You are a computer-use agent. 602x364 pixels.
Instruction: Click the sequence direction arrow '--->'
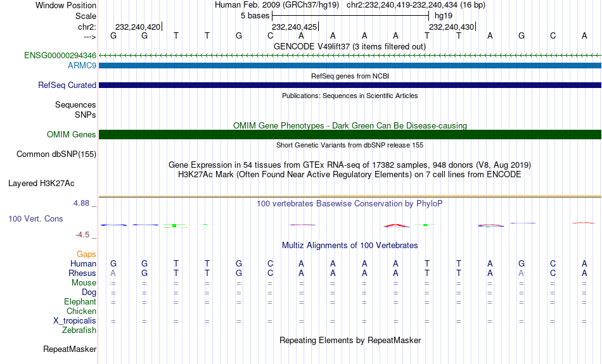tap(90, 37)
